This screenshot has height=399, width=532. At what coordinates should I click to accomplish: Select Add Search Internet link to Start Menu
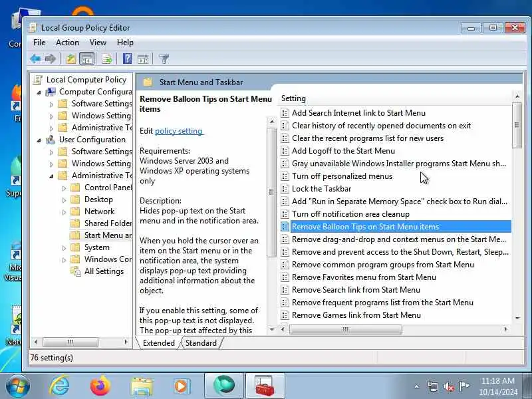(358, 113)
